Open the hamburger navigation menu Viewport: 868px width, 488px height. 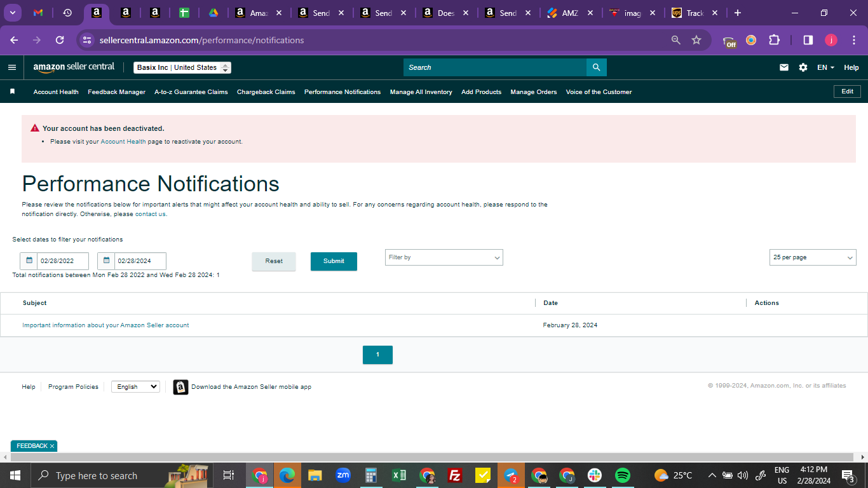pyautogui.click(x=12, y=67)
